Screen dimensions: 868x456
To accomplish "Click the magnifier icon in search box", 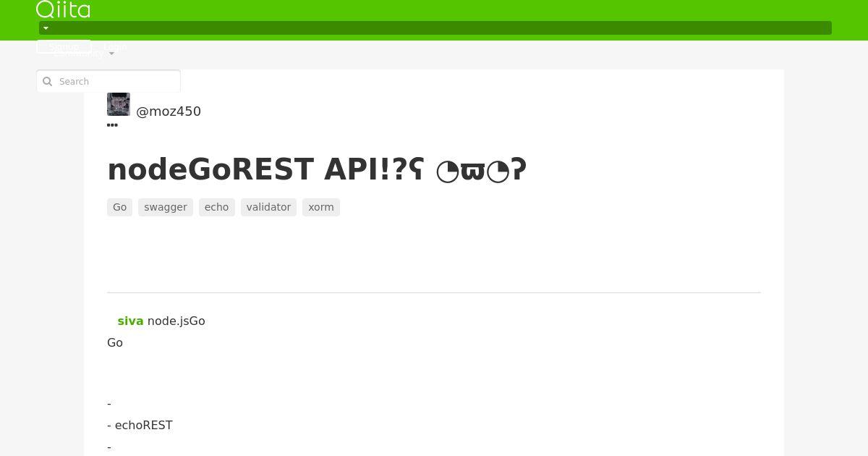I will tap(48, 82).
